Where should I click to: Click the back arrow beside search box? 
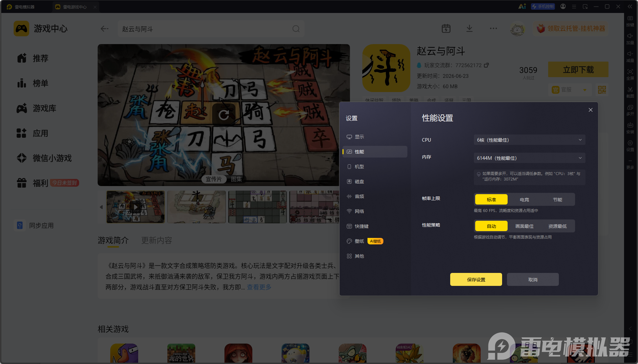click(x=104, y=29)
